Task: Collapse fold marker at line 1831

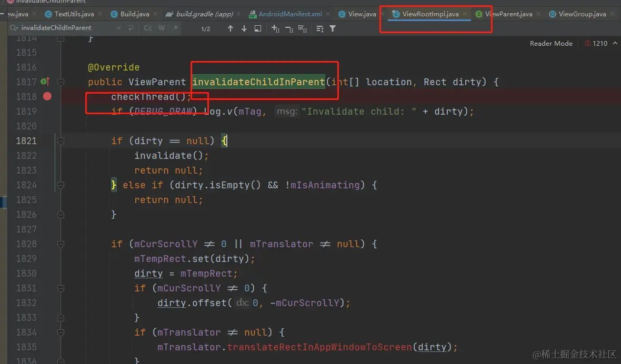Action: tap(61, 288)
